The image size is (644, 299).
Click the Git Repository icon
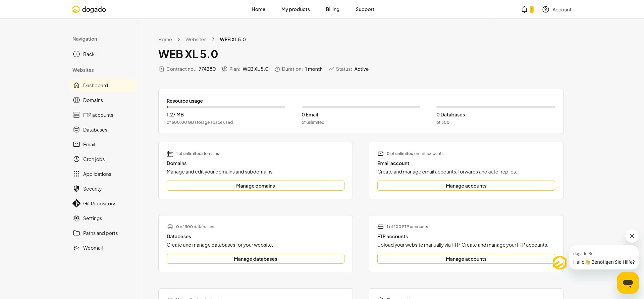[x=76, y=203]
